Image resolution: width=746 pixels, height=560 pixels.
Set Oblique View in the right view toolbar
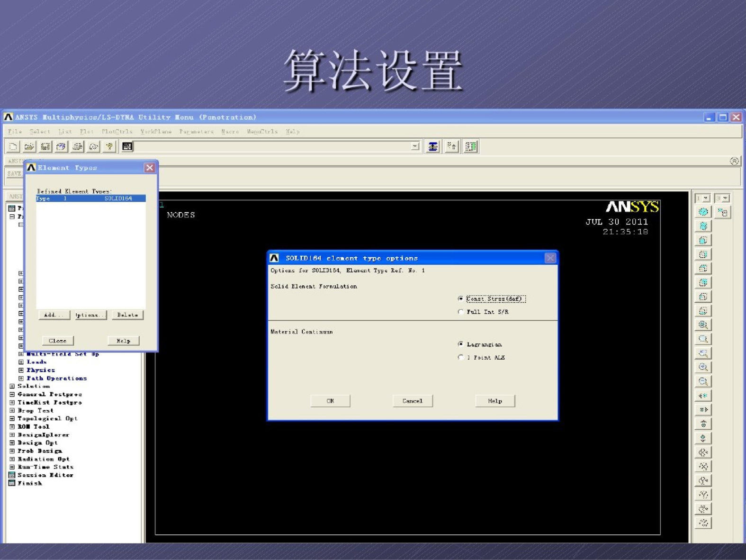703,226
